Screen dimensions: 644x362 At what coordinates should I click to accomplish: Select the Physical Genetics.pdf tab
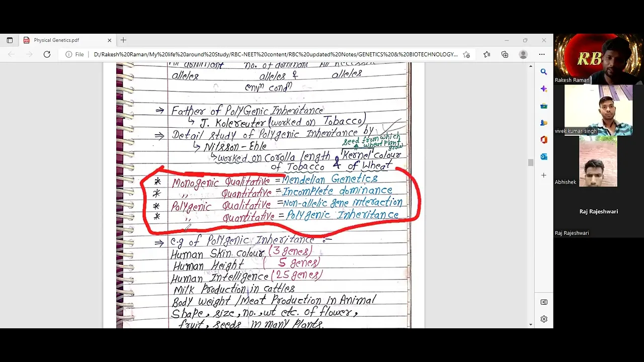(x=67, y=40)
